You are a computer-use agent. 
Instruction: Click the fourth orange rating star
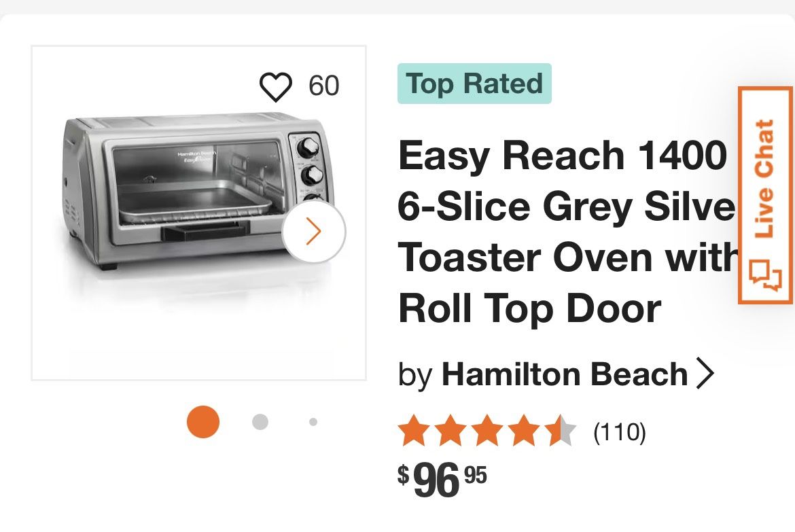pyautogui.click(x=524, y=431)
